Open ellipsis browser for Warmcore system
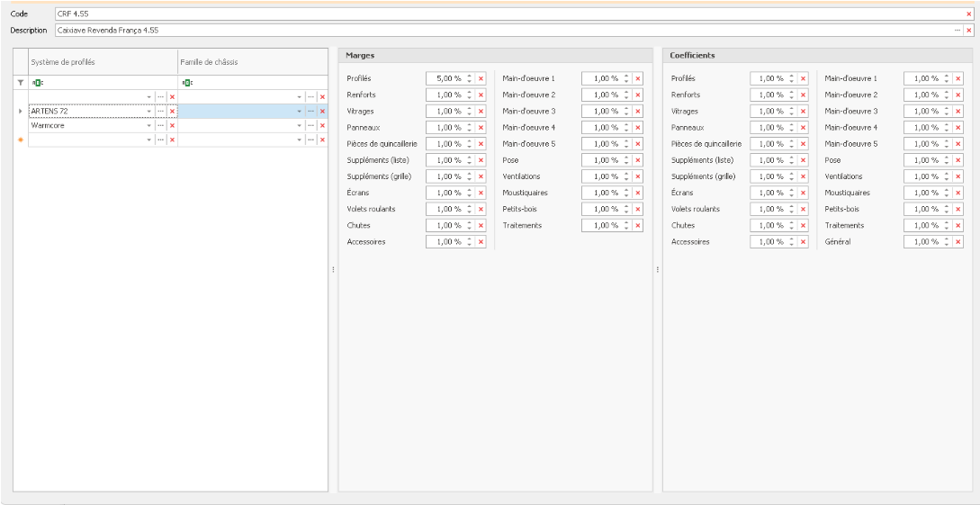 click(160, 126)
